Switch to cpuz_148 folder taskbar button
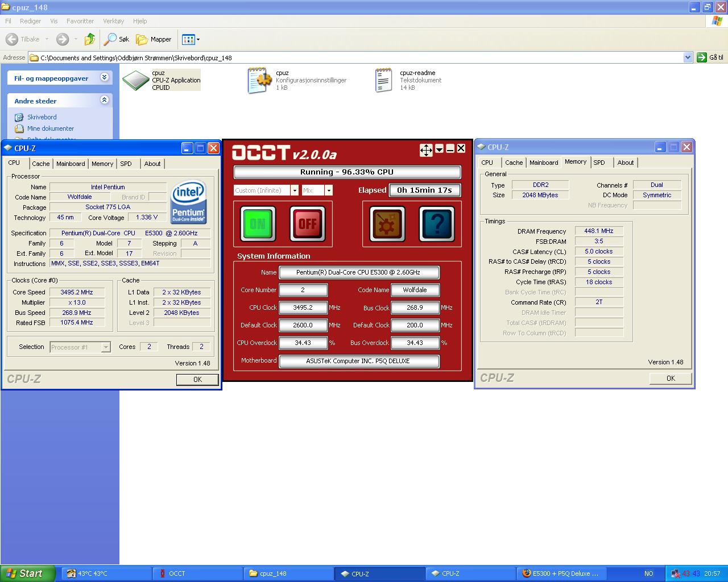This screenshot has height=582, width=728. 289,573
